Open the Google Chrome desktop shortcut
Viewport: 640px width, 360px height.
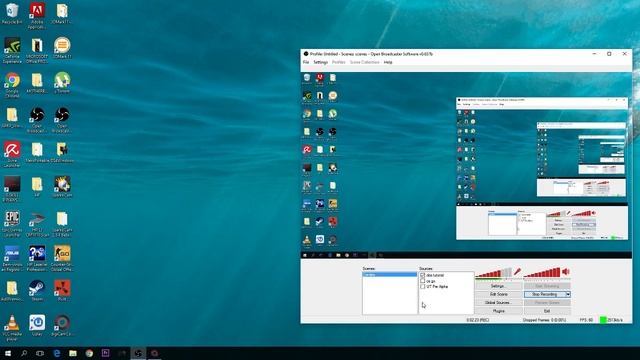pos(12,84)
